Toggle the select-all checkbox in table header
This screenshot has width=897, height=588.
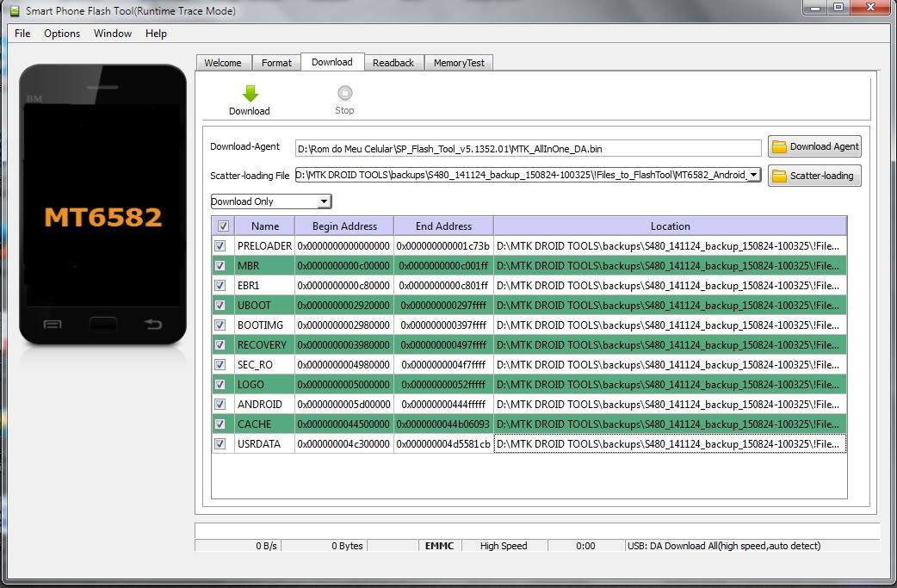[223, 226]
